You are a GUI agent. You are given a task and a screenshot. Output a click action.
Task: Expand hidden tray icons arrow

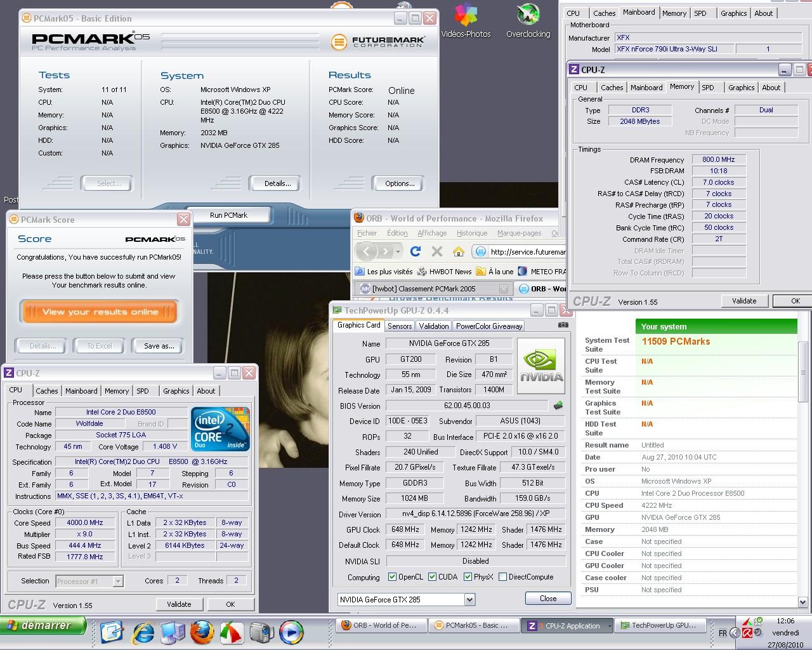click(735, 633)
